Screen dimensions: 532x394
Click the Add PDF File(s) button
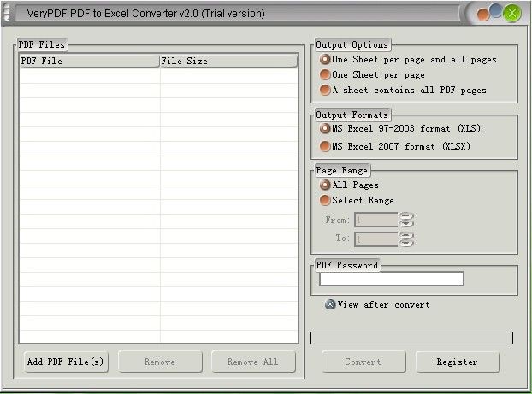(66, 362)
